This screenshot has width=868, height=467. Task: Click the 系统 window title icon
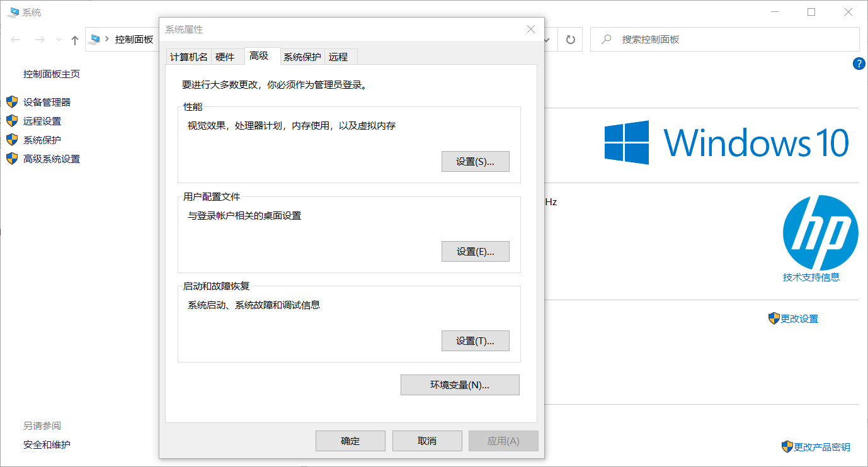coord(13,12)
